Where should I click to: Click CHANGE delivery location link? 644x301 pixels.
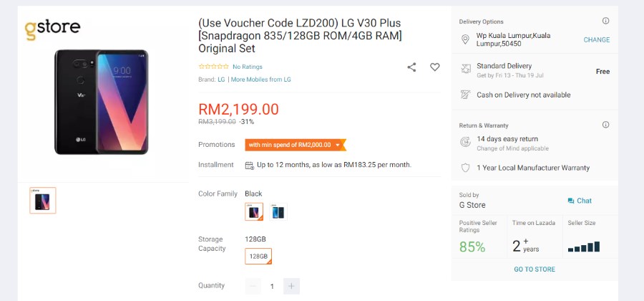coord(597,40)
